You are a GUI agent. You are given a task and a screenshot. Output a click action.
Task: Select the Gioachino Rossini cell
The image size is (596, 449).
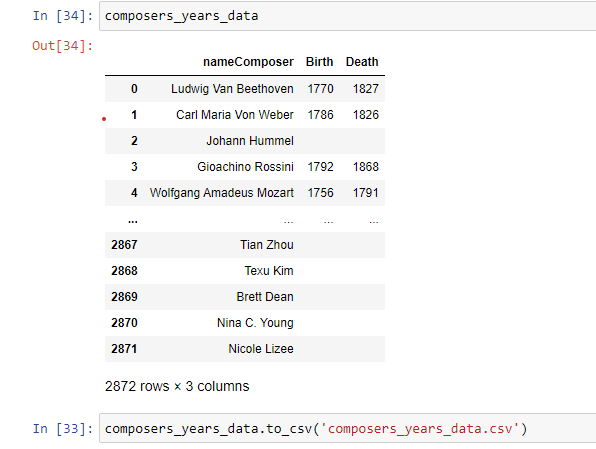pyautogui.click(x=245, y=167)
